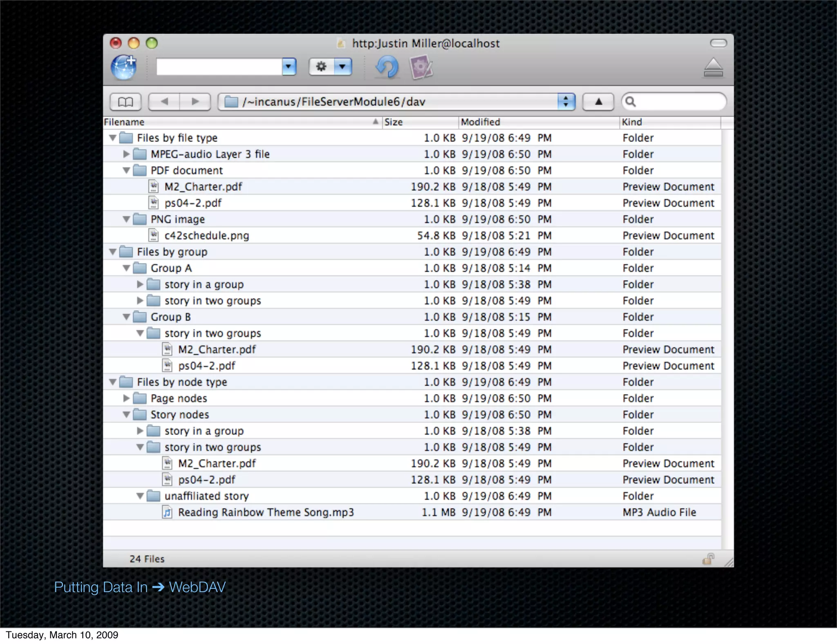Click the MP3 Audio File kind cell

point(659,512)
